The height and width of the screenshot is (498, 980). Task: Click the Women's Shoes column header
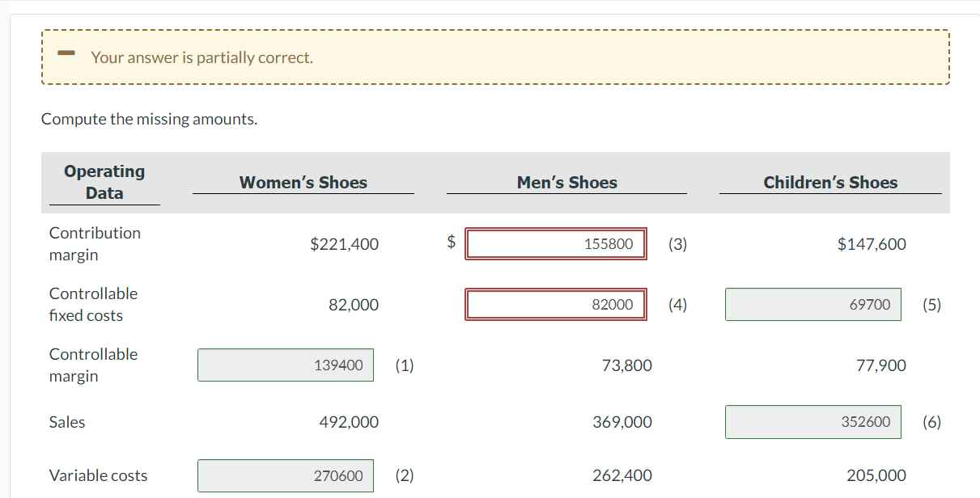[303, 182]
